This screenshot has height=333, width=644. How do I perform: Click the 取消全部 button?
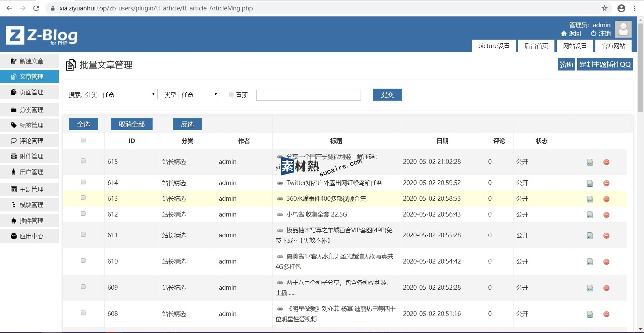pyautogui.click(x=131, y=125)
